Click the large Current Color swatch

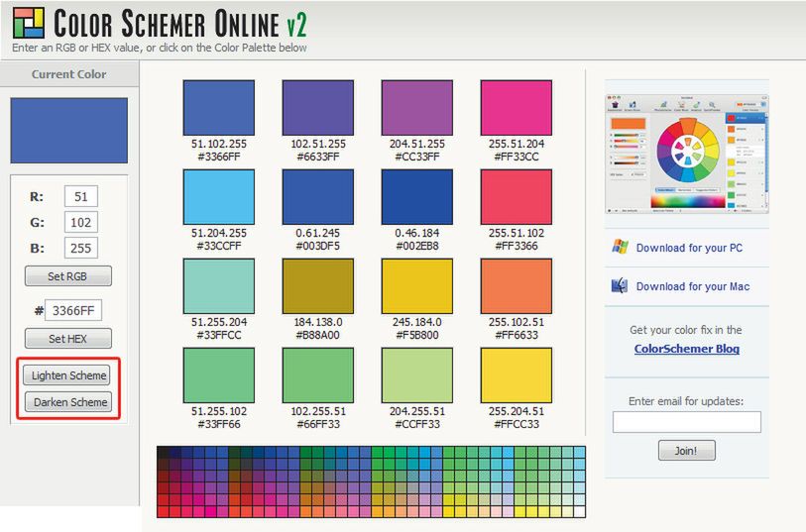pos(68,131)
